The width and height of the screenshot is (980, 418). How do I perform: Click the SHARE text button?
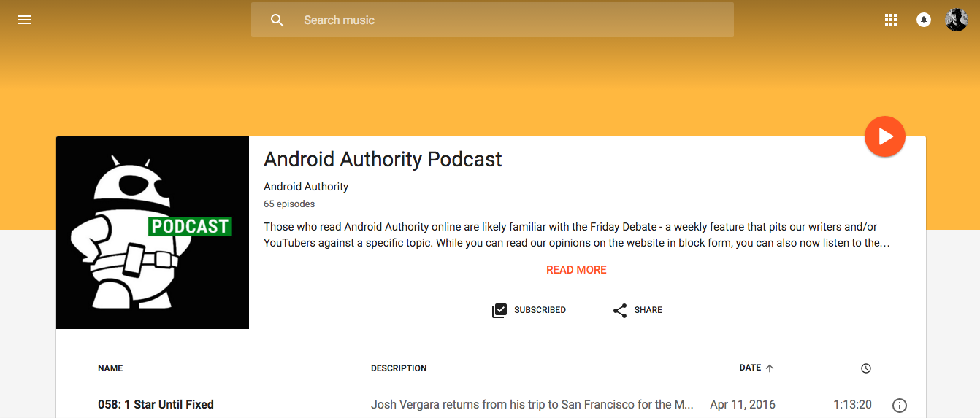click(x=648, y=310)
